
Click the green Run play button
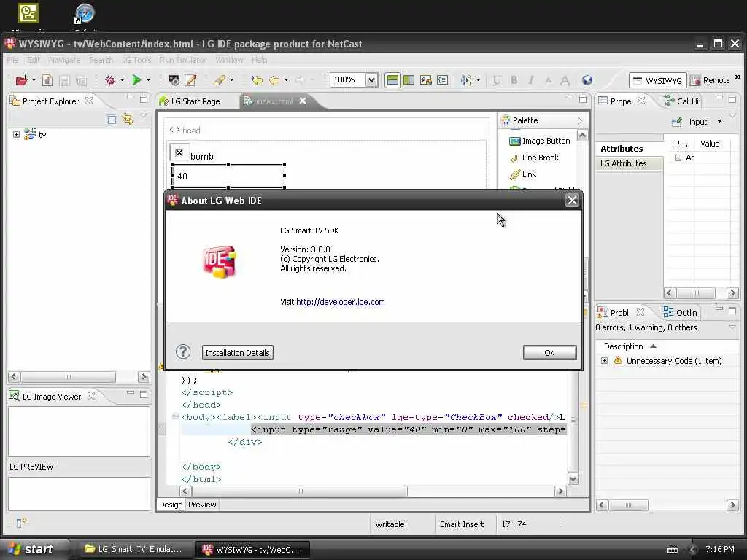coord(136,80)
